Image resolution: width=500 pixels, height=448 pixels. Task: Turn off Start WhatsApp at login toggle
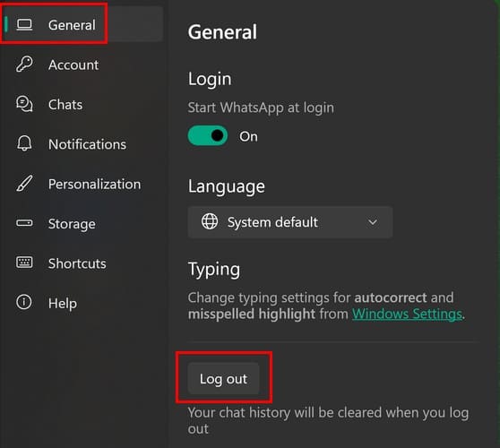pyautogui.click(x=208, y=136)
